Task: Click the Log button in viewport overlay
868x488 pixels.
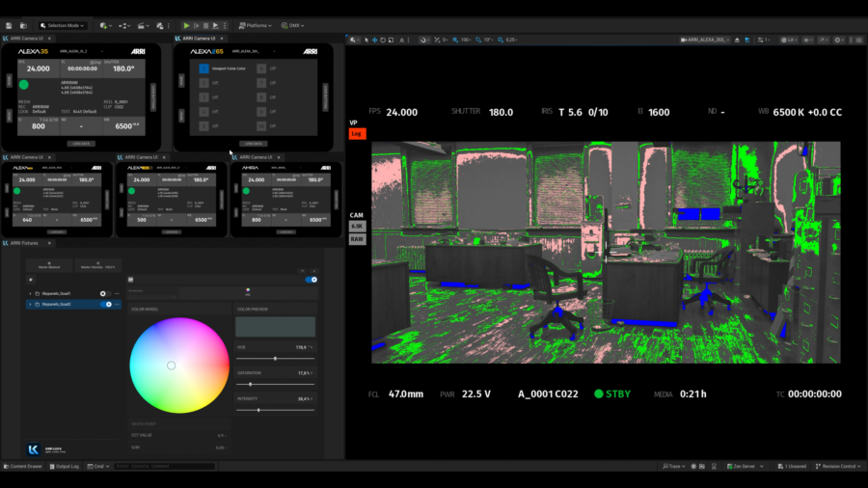Action: (357, 134)
